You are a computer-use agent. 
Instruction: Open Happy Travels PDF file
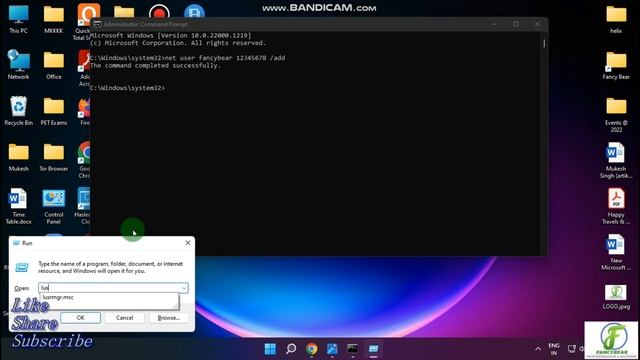tap(616, 206)
